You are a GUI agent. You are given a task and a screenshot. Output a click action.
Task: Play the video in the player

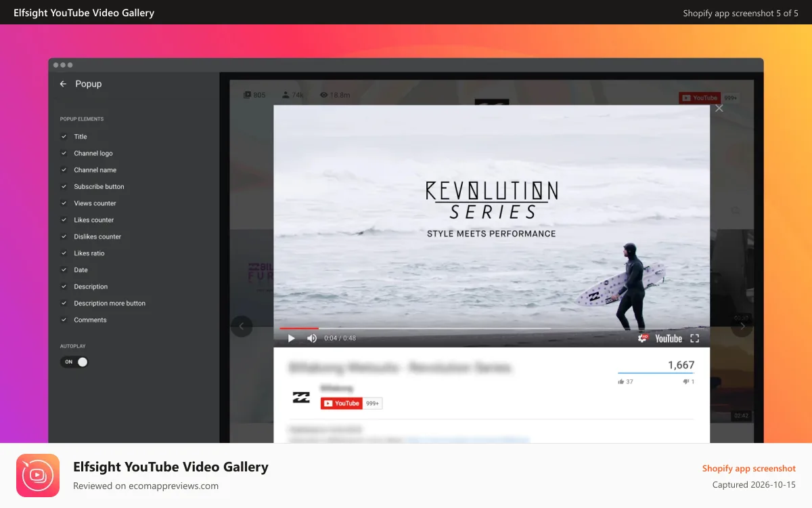[x=291, y=338]
